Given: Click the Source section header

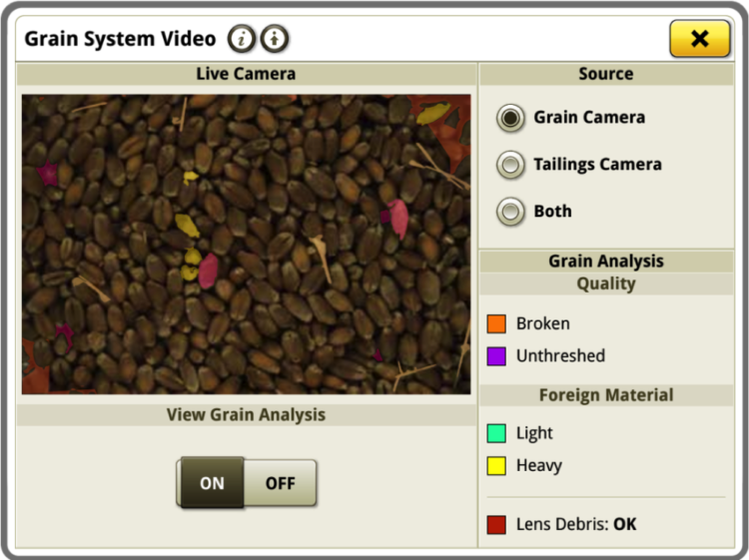Looking at the screenshot, I should (x=605, y=74).
